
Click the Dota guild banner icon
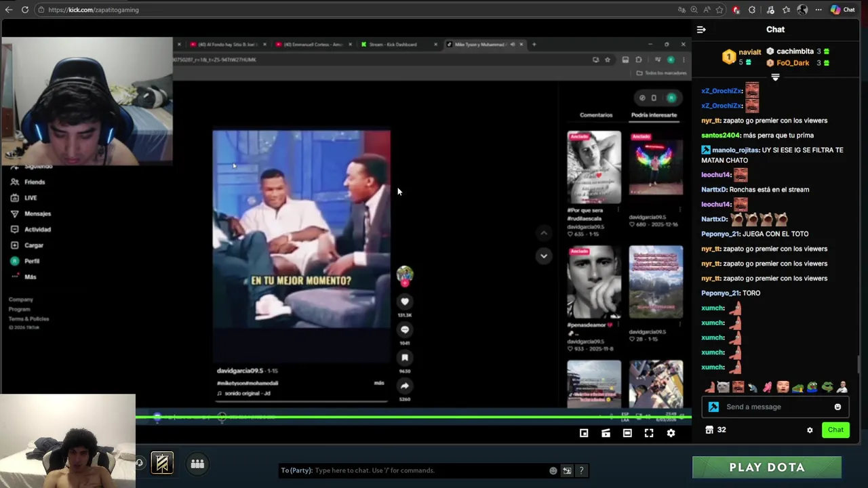click(x=162, y=463)
